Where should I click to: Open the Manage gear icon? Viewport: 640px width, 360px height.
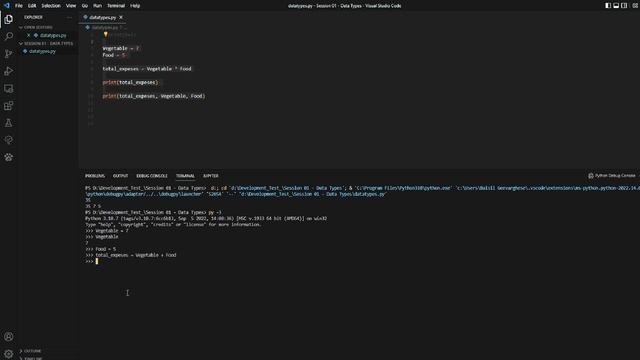[9, 353]
